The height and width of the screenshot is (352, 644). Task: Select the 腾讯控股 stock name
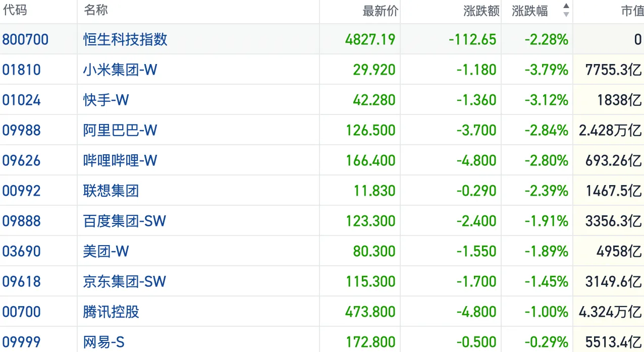coord(111,312)
